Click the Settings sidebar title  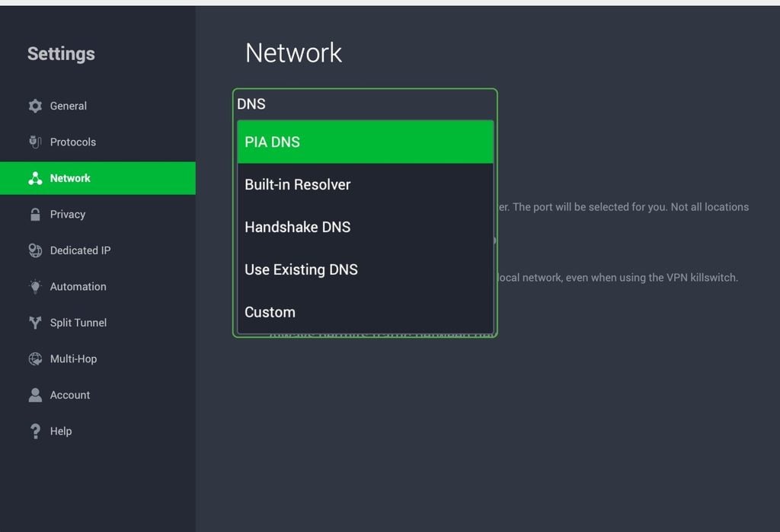coord(61,54)
